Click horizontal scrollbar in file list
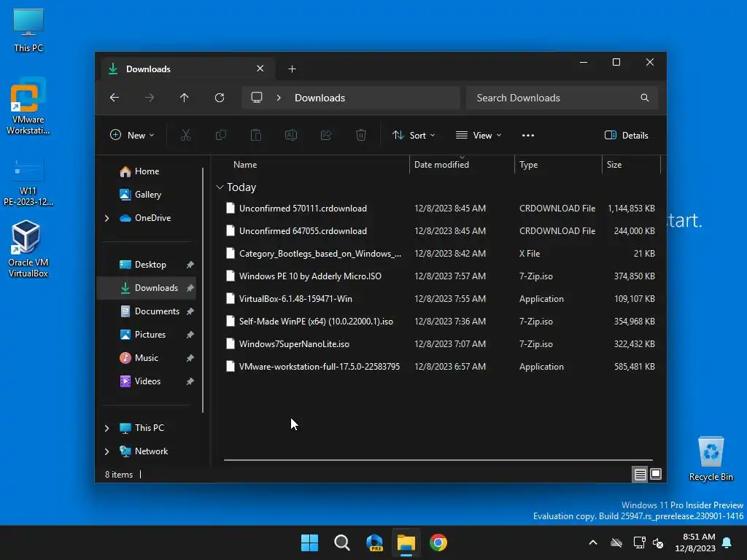Image resolution: width=747 pixels, height=560 pixels. [x=438, y=460]
